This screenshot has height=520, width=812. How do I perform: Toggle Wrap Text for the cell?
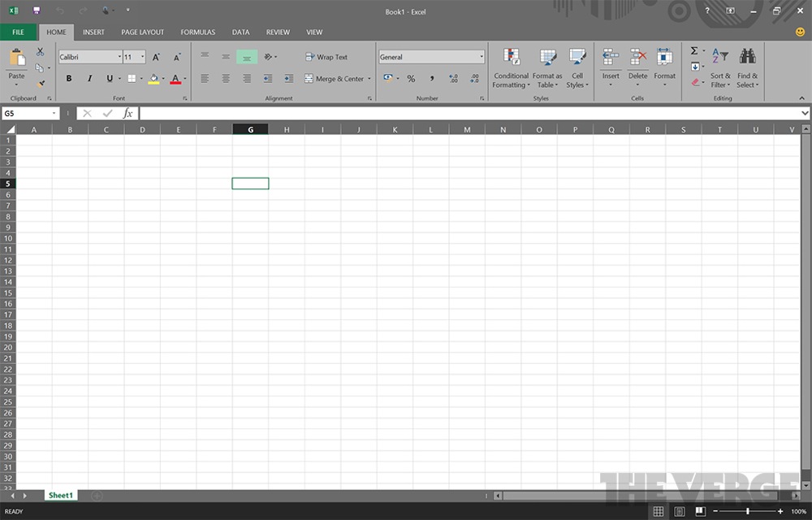tap(326, 58)
